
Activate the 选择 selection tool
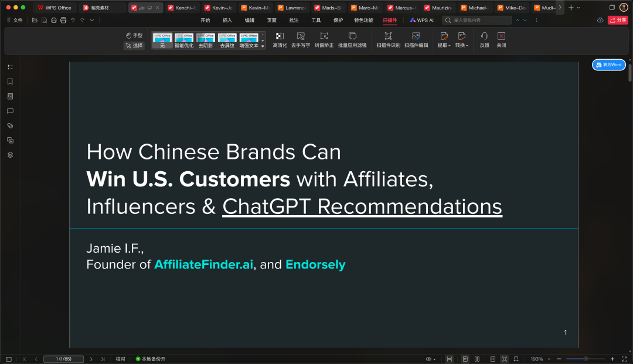(134, 46)
